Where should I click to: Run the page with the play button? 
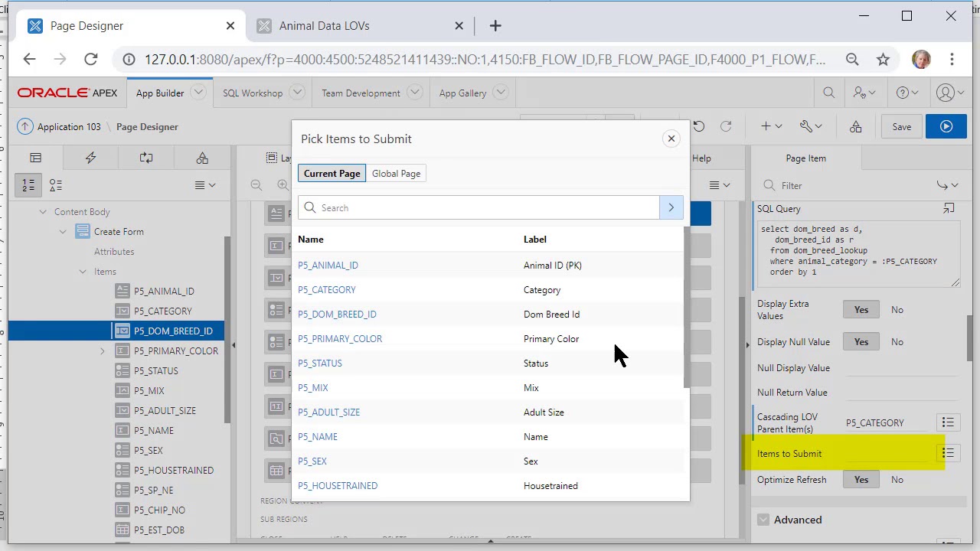pyautogui.click(x=946, y=126)
